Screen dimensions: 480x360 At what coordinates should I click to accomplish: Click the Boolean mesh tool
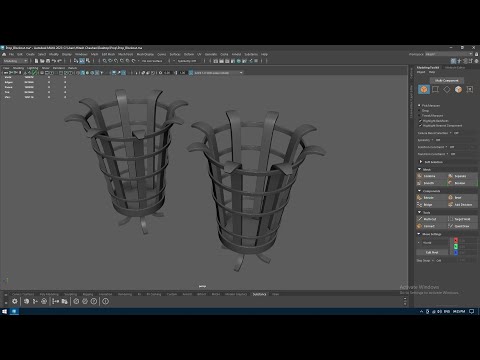coord(462,183)
